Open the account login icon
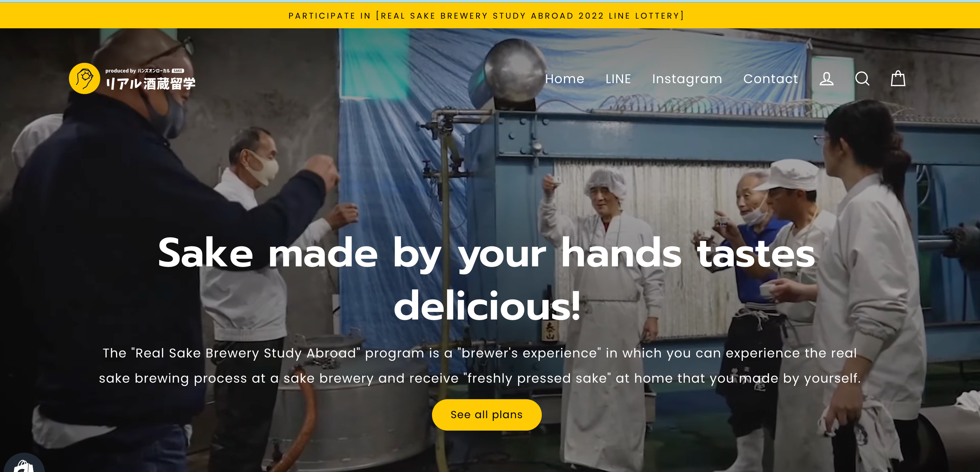 (826, 79)
